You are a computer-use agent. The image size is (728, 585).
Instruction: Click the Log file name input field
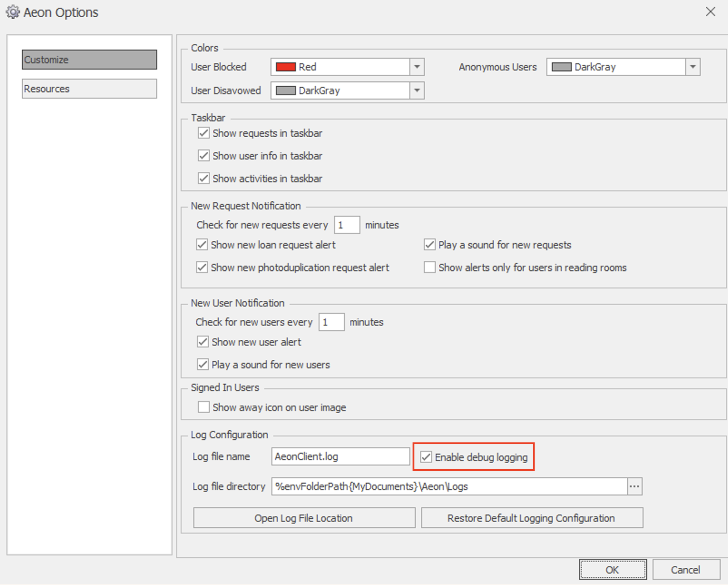coord(339,456)
